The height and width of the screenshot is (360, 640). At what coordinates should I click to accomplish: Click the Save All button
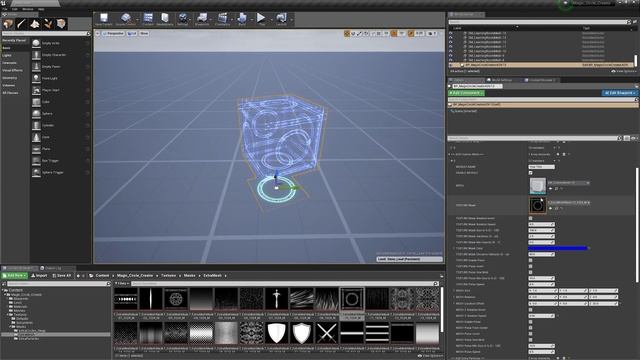coord(62,276)
